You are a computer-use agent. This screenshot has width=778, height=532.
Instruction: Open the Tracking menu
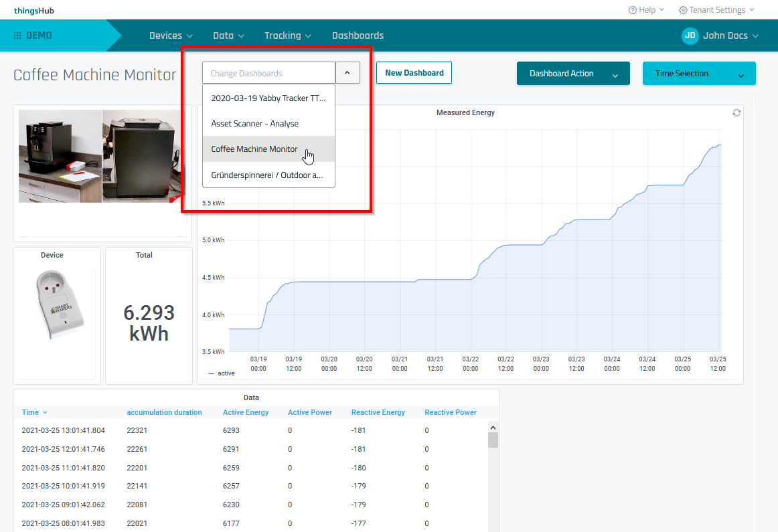pos(288,35)
